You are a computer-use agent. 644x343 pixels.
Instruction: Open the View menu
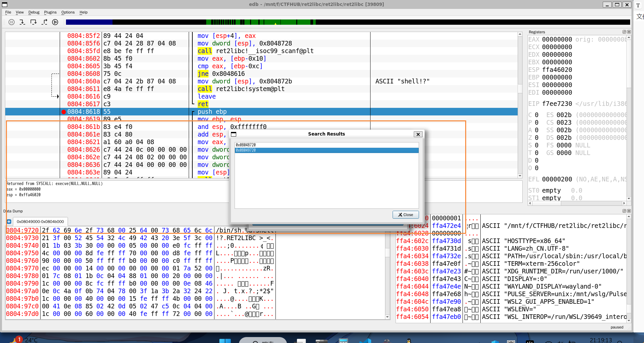tap(20, 12)
